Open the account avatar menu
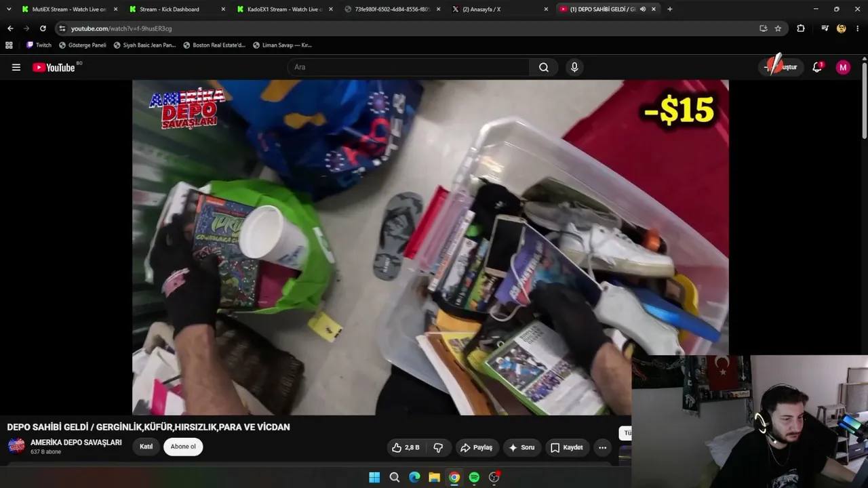Image resolution: width=868 pixels, height=488 pixels. point(843,67)
